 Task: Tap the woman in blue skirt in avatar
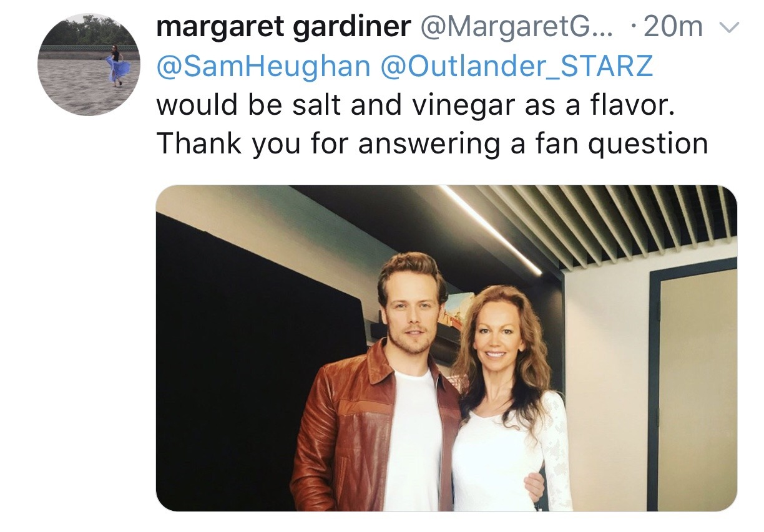(x=117, y=64)
